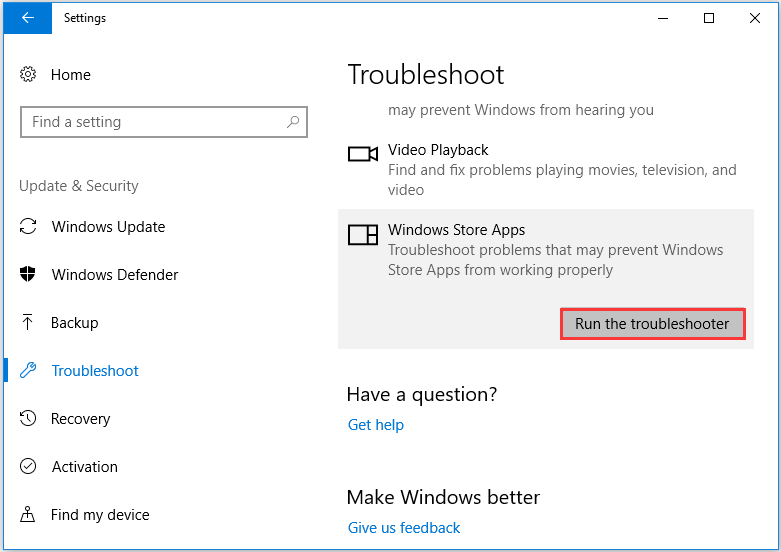Open the Windows Update section

coord(108,227)
